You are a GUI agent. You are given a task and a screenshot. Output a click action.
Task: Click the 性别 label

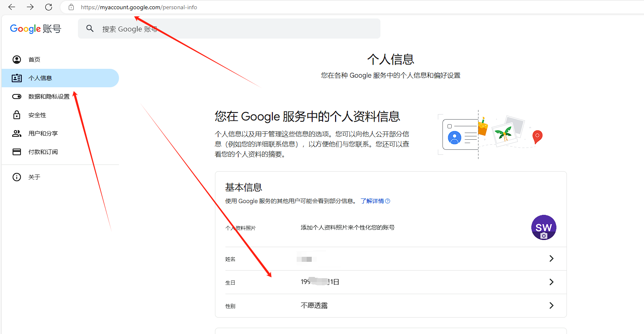230,306
